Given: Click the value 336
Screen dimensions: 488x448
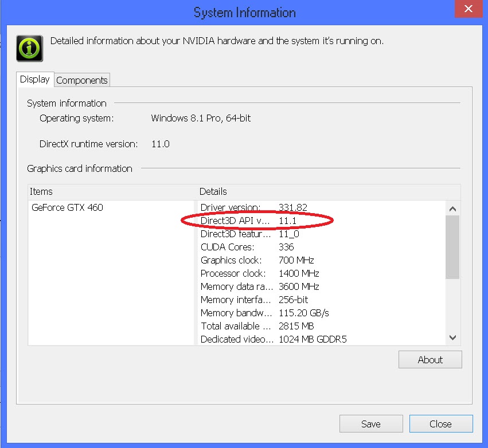Looking at the screenshot, I should click(x=286, y=247).
